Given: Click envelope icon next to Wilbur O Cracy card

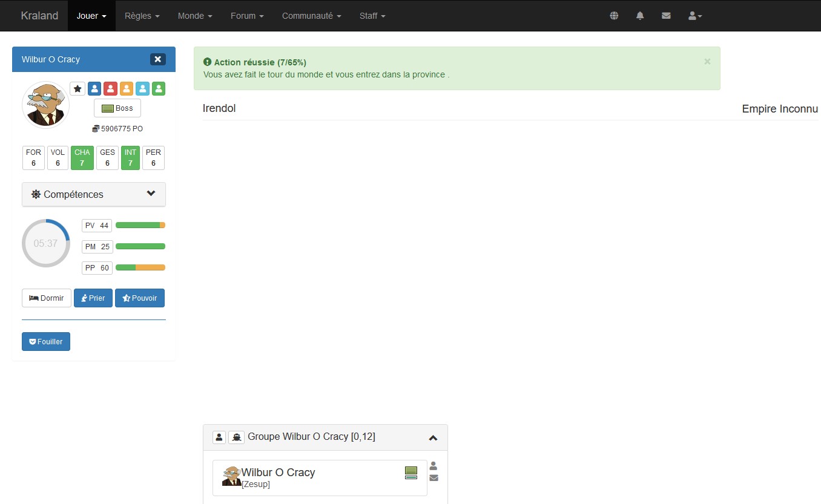Looking at the screenshot, I should click(434, 478).
